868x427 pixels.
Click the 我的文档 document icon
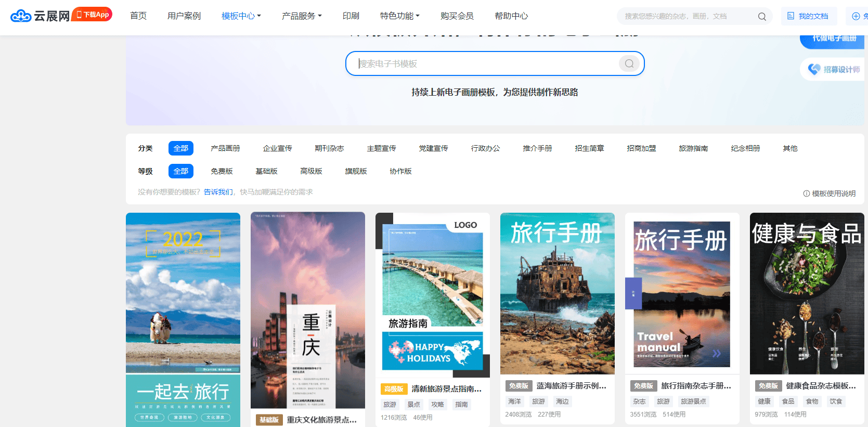[791, 16]
